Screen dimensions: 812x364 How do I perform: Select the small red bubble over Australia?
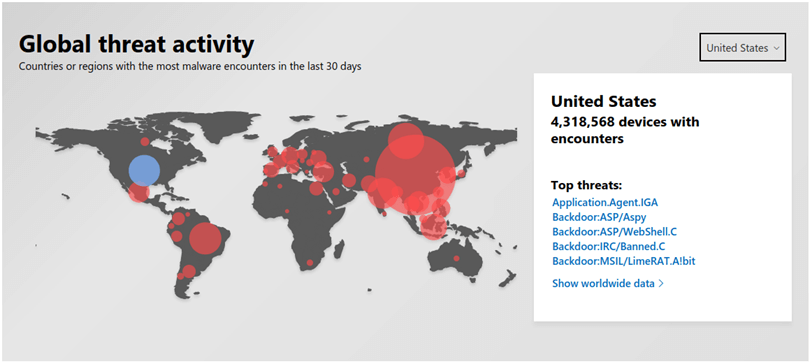point(456,258)
